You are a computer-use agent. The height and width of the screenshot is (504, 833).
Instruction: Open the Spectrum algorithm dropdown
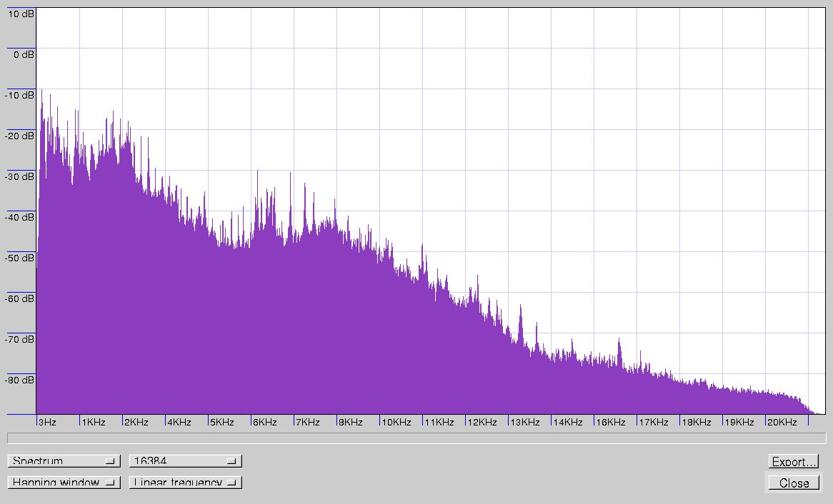tap(64, 461)
